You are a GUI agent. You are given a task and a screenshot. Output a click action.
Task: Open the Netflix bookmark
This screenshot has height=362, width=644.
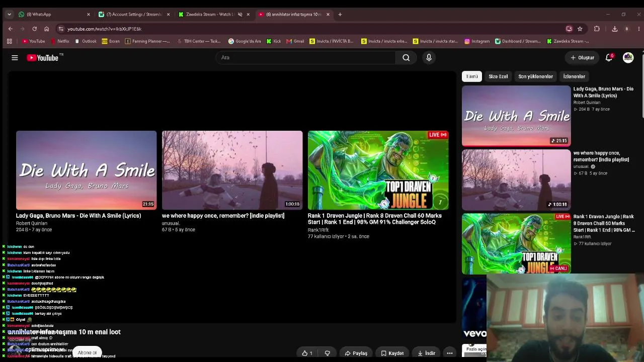point(60,41)
